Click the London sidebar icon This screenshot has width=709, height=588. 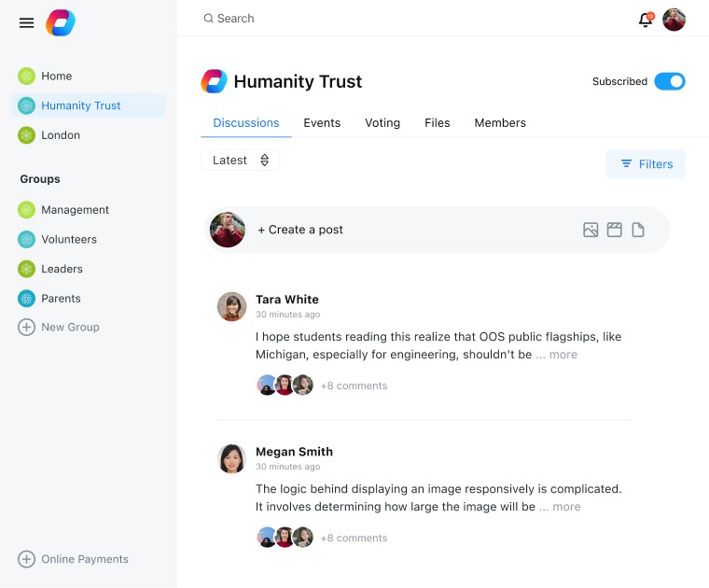pyautogui.click(x=26, y=135)
